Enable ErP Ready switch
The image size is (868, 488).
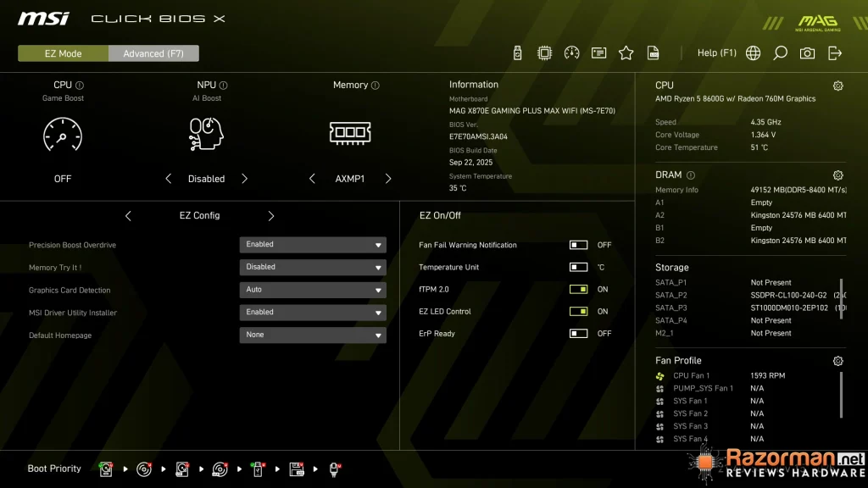pyautogui.click(x=578, y=334)
